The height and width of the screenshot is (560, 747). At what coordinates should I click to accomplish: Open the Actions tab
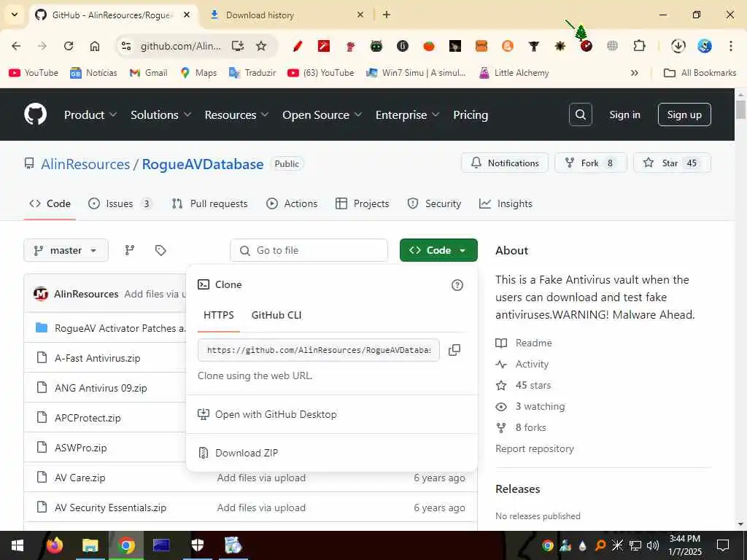coord(292,204)
